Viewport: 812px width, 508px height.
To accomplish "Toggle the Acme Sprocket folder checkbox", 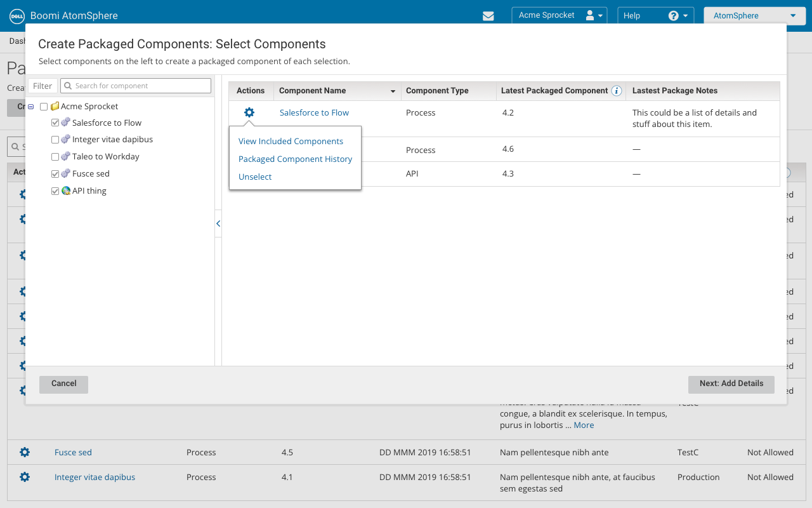I will click(44, 106).
